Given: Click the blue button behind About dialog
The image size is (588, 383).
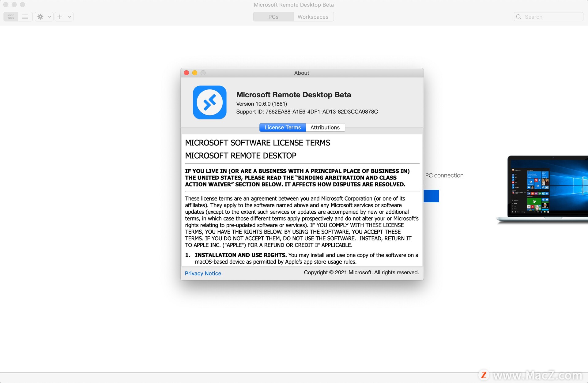Looking at the screenshot, I should pyautogui.click(x=431, y=196).
